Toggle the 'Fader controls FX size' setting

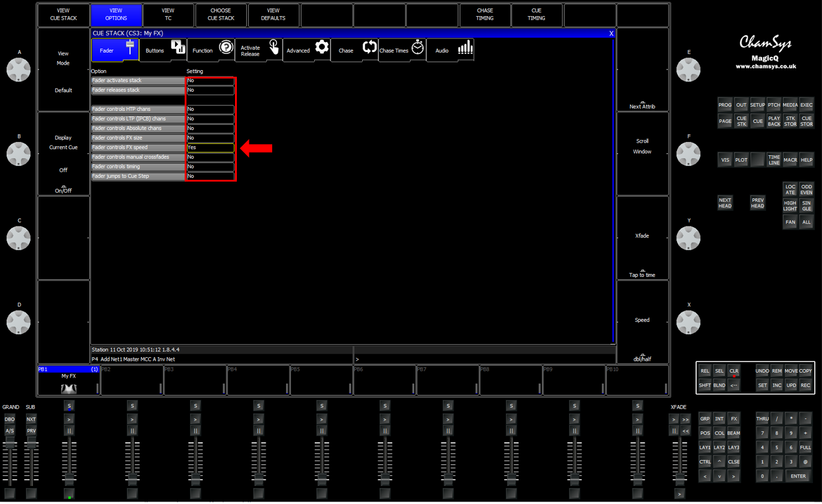[x=210, y=138]
